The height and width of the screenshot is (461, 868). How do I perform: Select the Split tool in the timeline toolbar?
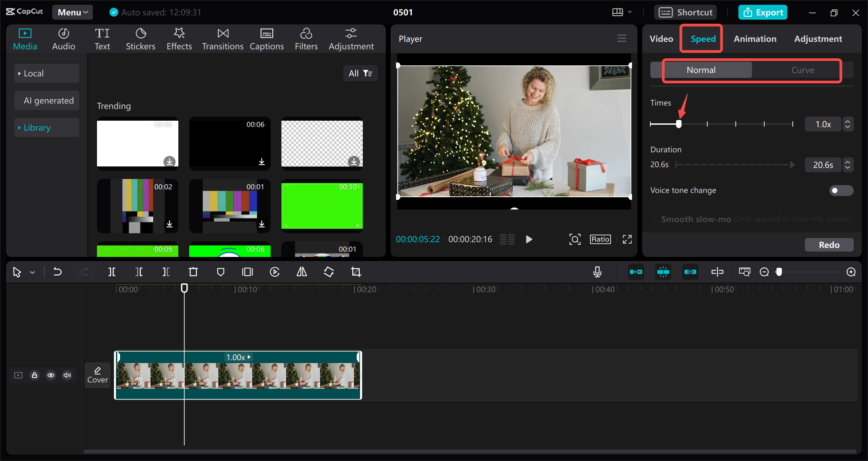(112, 272)
